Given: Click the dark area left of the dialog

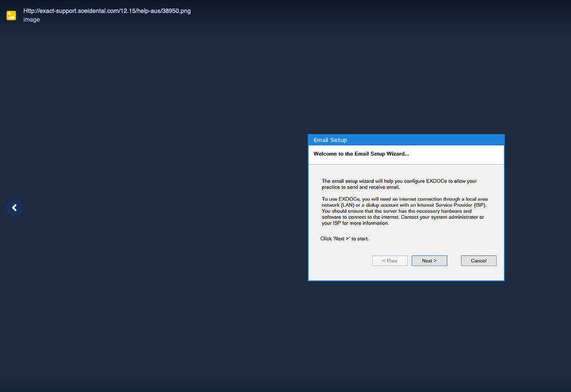Looking at the screenshot, I should point(171,206).
